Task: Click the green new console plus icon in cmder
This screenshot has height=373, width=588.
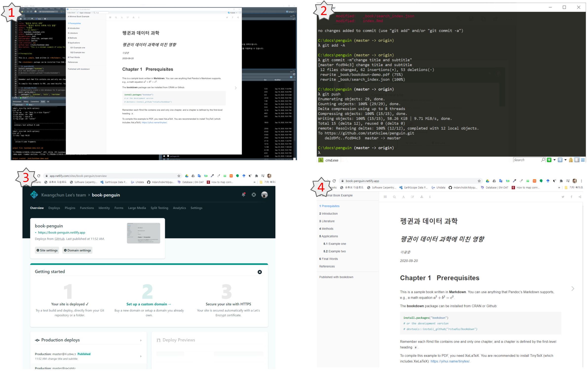Action: click(x=549, y=160)
